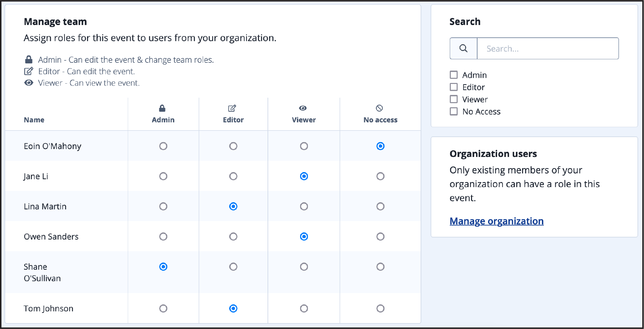Assign Viewer role to Lina Martin
This screenshot has height=329, width=644.
(x=304, y=206)
